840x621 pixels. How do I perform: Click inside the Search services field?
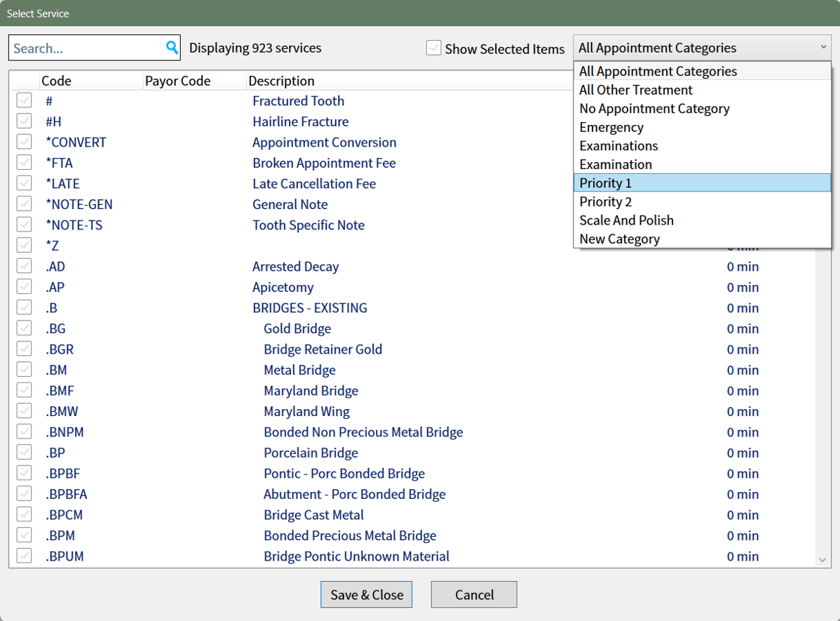pyautogui.click(x=86, y=48)
